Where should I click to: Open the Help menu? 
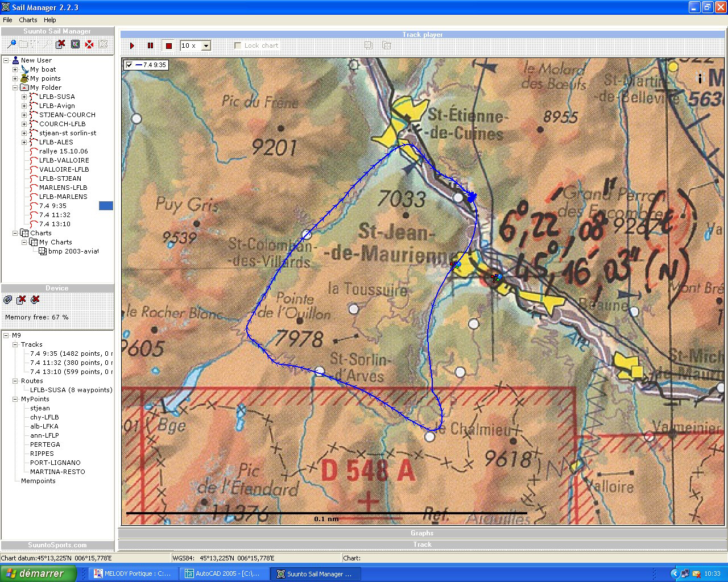[x=50, y=20]
